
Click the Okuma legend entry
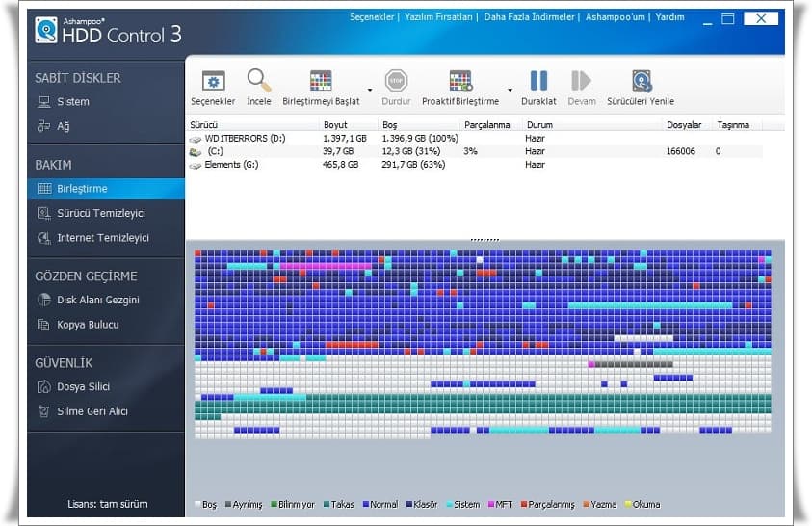[x=642, y=504]
